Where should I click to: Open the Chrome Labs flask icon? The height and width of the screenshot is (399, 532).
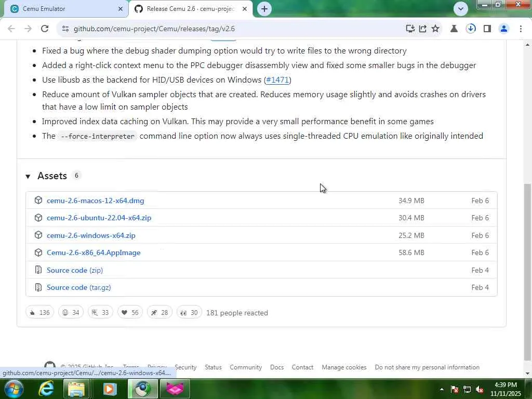pyautogui.click(x=454, y=29)
